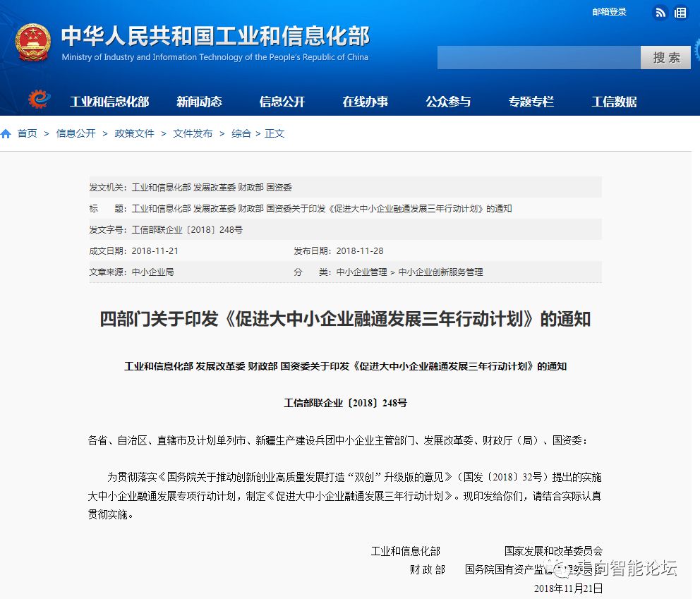
Task: Open 专题专栏 navigation menu
Action: [531, 102]
